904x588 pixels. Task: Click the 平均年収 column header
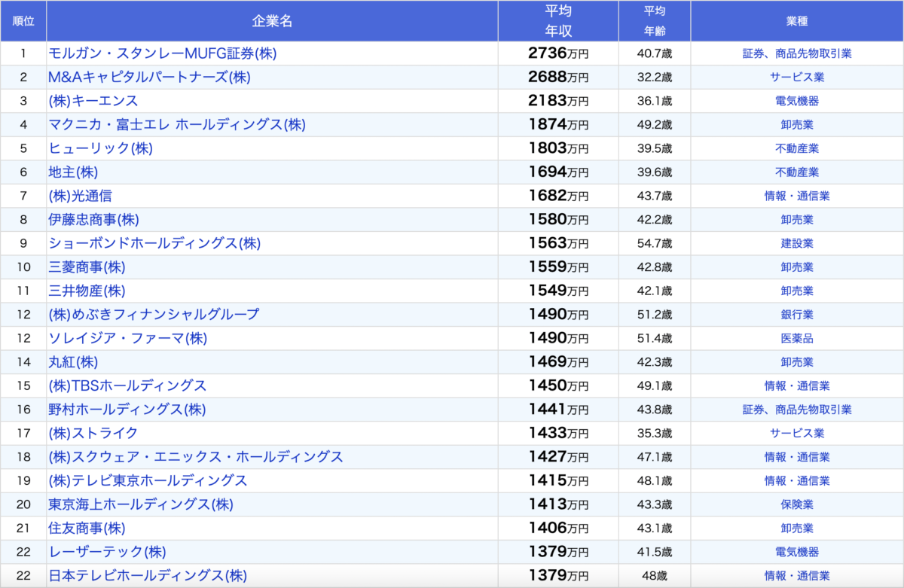tap(558, 21)
